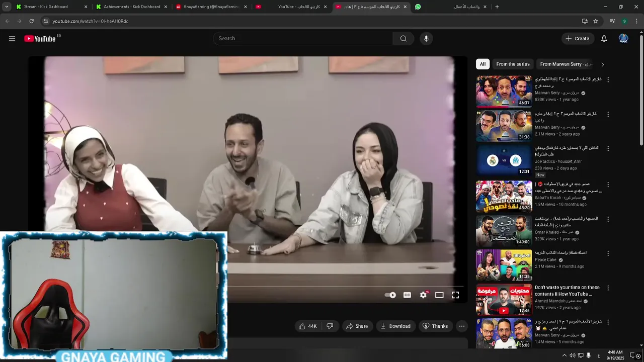Like the video with 44K likes
This screenshot has height=362, width=644.
click(307, 326)
